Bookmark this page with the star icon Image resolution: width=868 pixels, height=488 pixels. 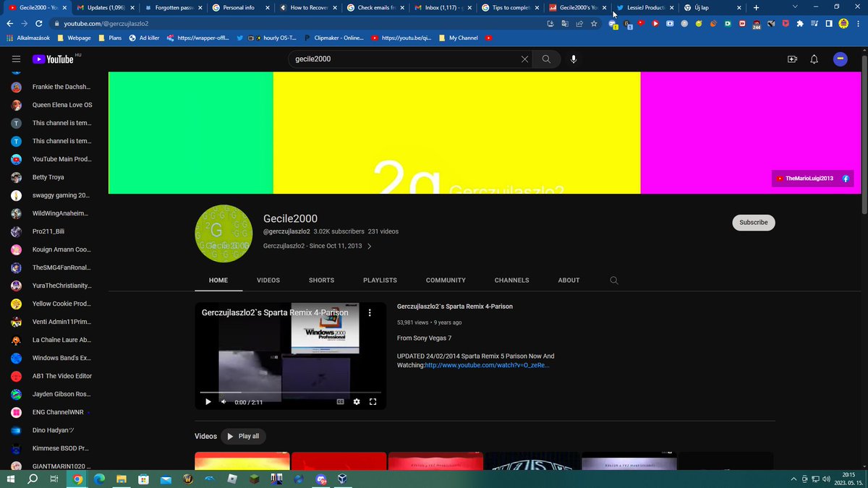click(594, 23)
